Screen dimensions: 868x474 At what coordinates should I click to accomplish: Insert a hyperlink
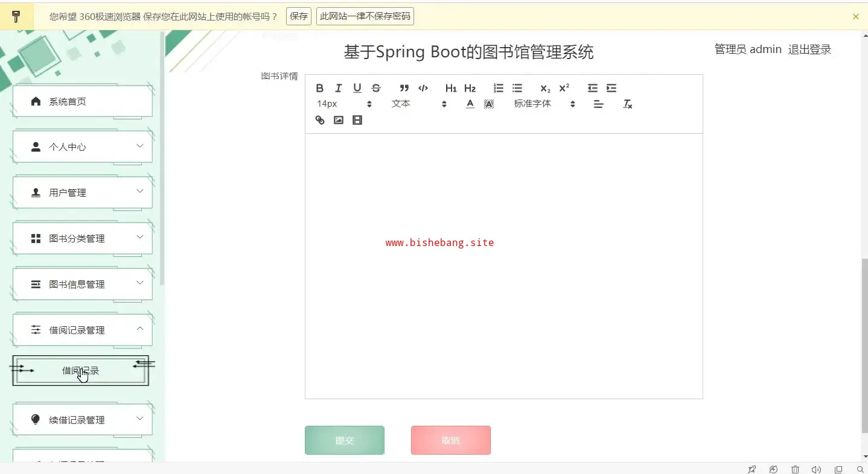[x=320, y=120]
